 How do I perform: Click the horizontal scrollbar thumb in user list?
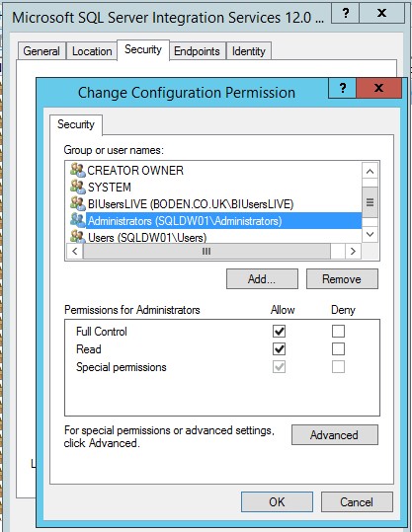point(206,252)
